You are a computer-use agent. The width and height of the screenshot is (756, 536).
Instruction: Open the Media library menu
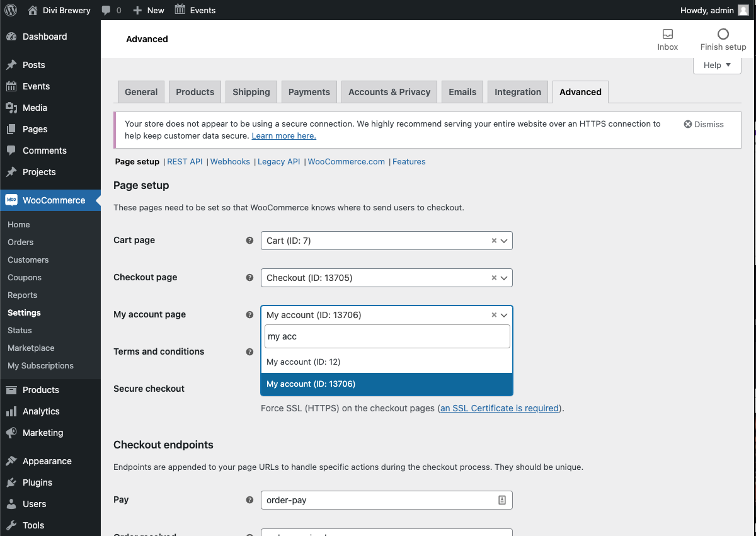pyautogui.click(x=50, y=108)
